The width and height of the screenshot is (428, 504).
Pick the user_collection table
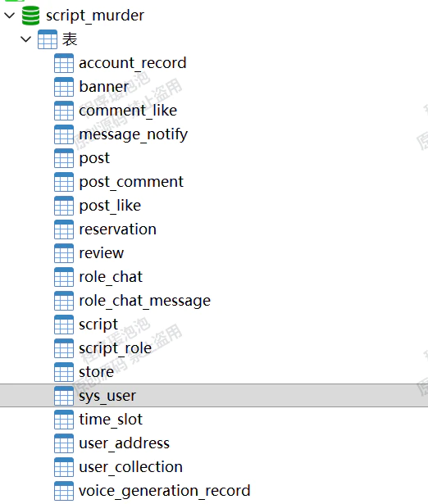pos(130,467)
